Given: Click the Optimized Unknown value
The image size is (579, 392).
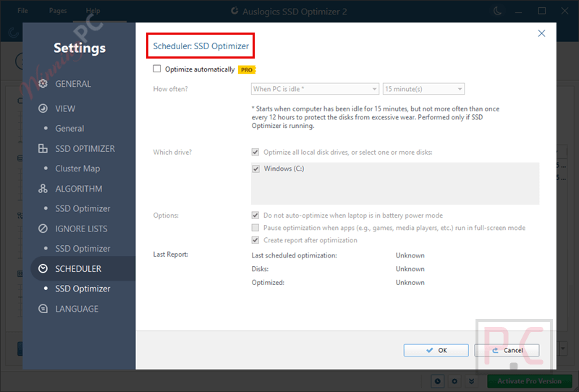Looking at the screenshot, I should (410, 282).
